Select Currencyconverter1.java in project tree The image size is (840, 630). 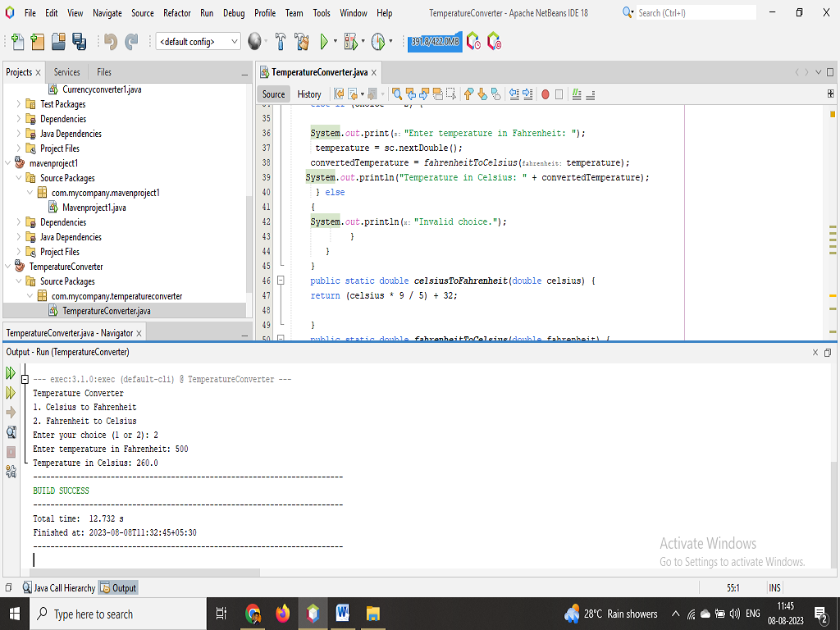click(102, 89)
